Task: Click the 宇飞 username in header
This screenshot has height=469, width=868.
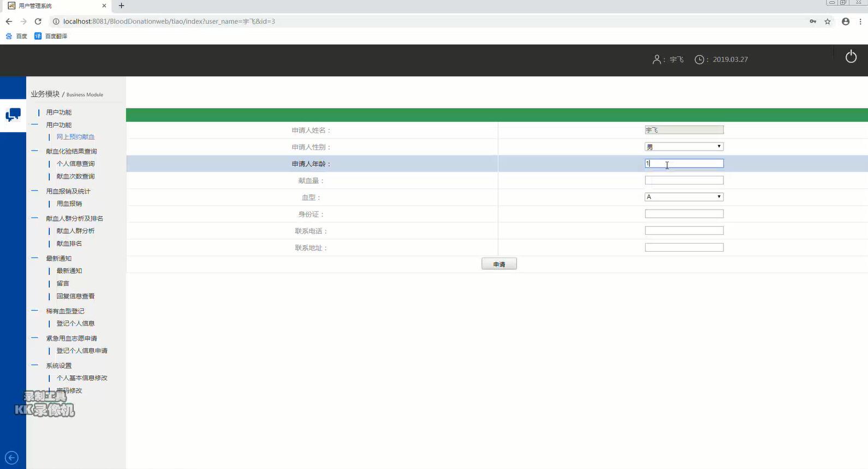Action: pos(676,60)
